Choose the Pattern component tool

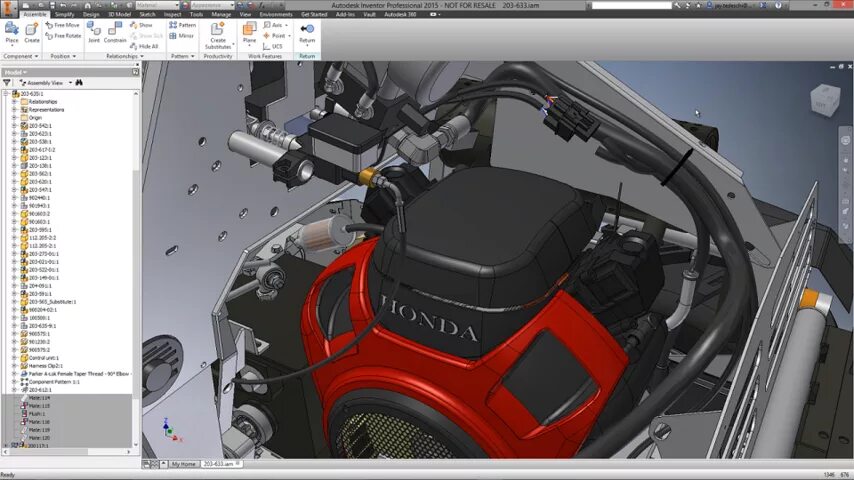[x=182, y=25]
